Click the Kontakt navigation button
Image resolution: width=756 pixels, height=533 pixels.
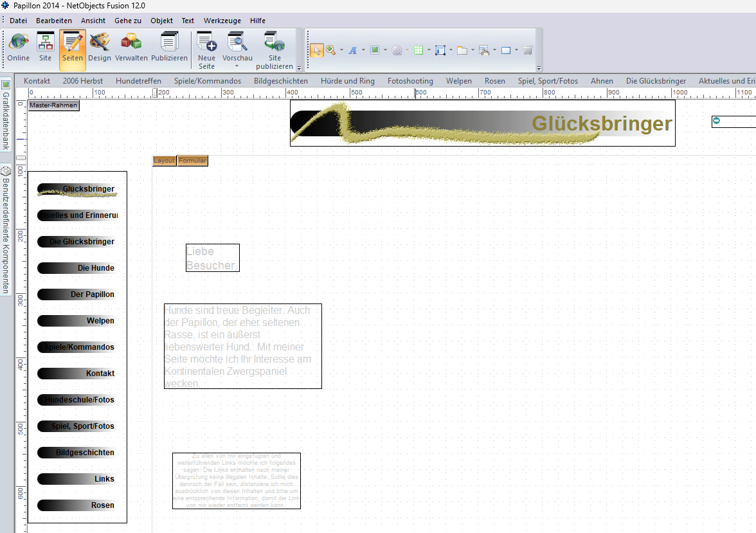tap(76, 374)
